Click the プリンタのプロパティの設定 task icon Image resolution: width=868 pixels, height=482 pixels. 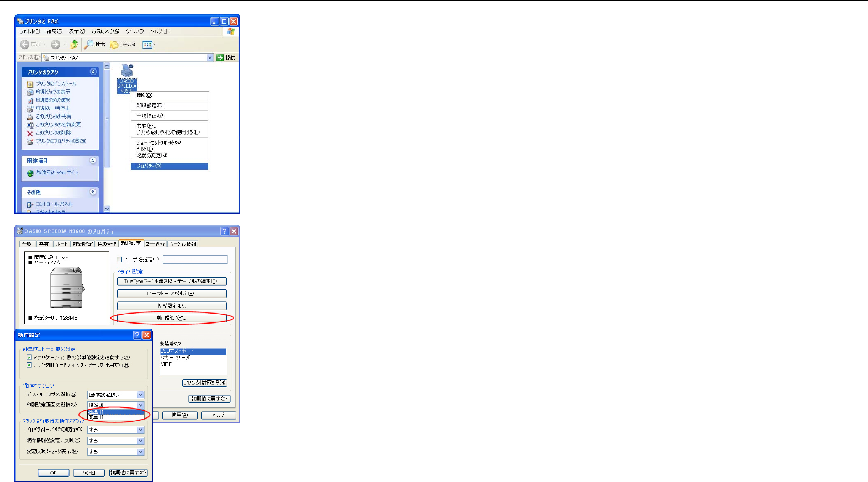pos(30,141)
